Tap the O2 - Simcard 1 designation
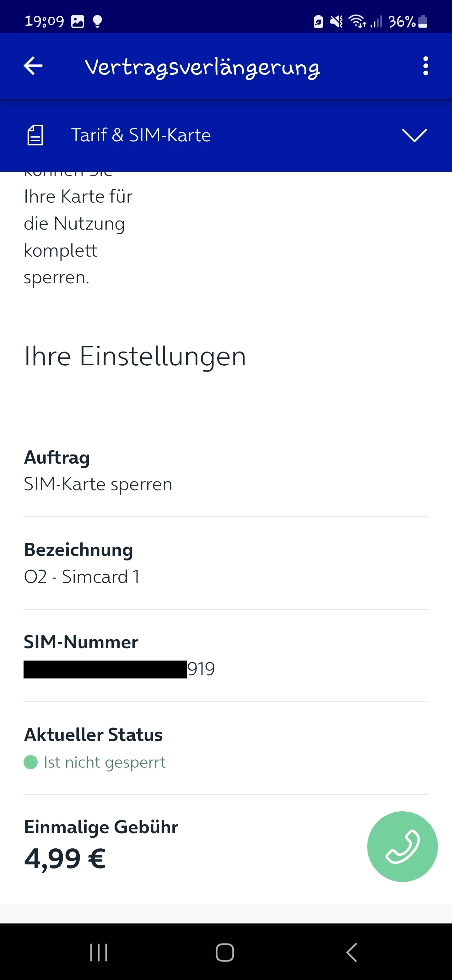Screen dimensions: 452x980 click(x=82, y=577)
